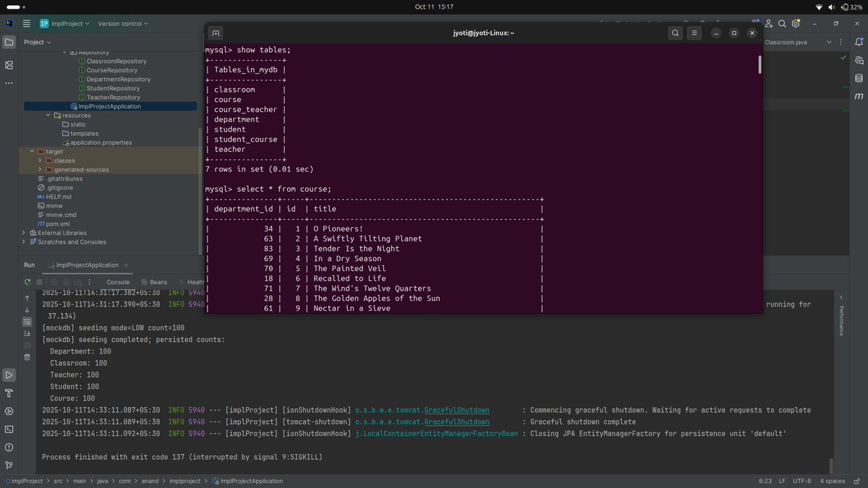Open the implProject project dropdown
This screenshot has width=868, height=488.
pos(65,23)
